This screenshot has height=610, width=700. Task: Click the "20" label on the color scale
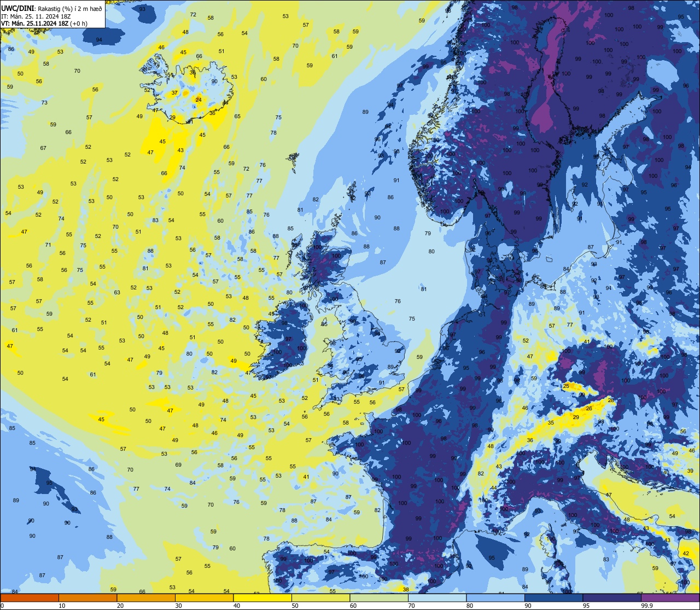coord(120,606)
